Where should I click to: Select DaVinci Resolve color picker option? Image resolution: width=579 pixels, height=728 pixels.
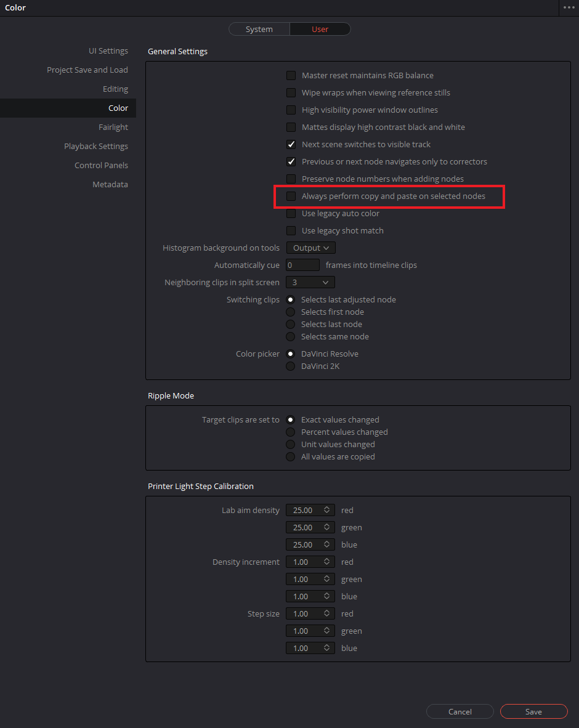coord(291,354)
